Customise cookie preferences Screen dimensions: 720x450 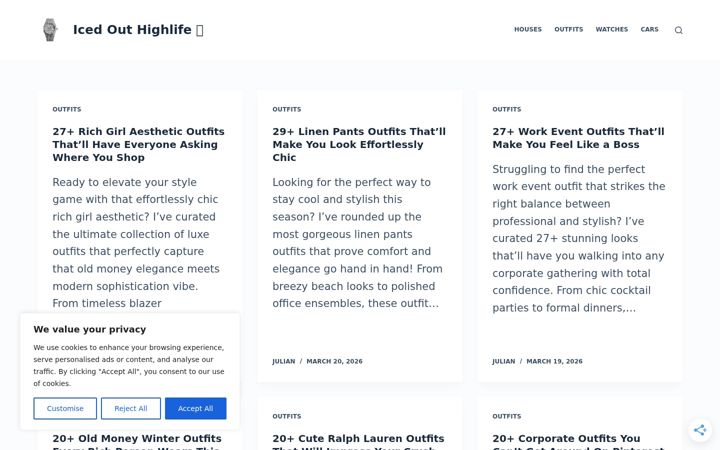65,408
